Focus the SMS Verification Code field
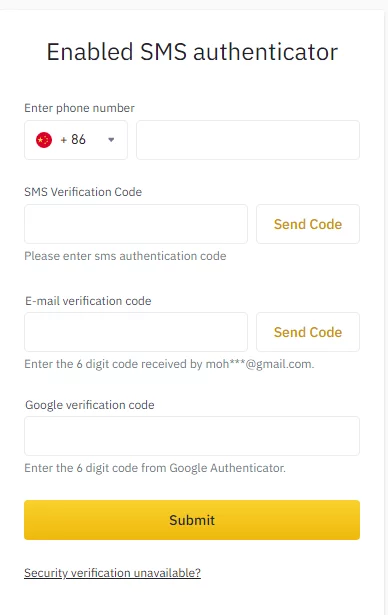 pyautogui.click(x=136, y=224)
